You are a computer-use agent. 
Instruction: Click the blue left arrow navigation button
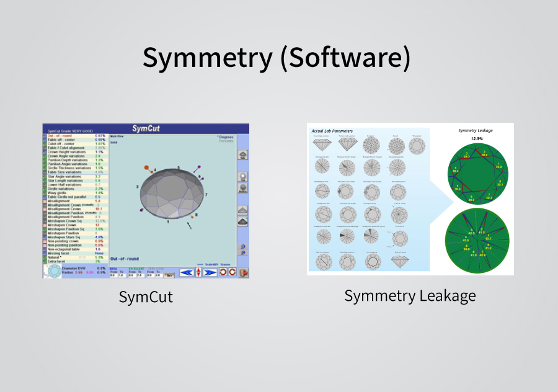(x=187, y=272)
